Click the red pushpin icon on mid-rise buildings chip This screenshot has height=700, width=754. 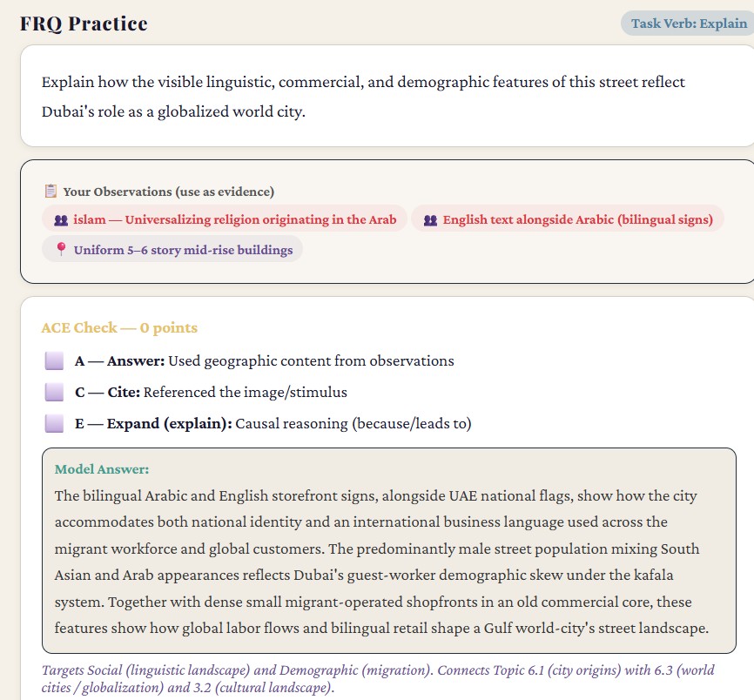[x=61, y=249]
